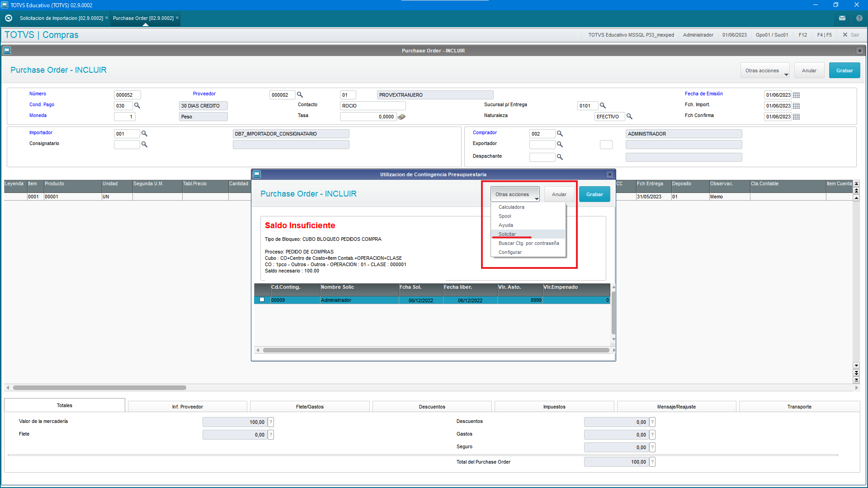Click the F4 | F5 shortcut button

[x=824, y=35]
